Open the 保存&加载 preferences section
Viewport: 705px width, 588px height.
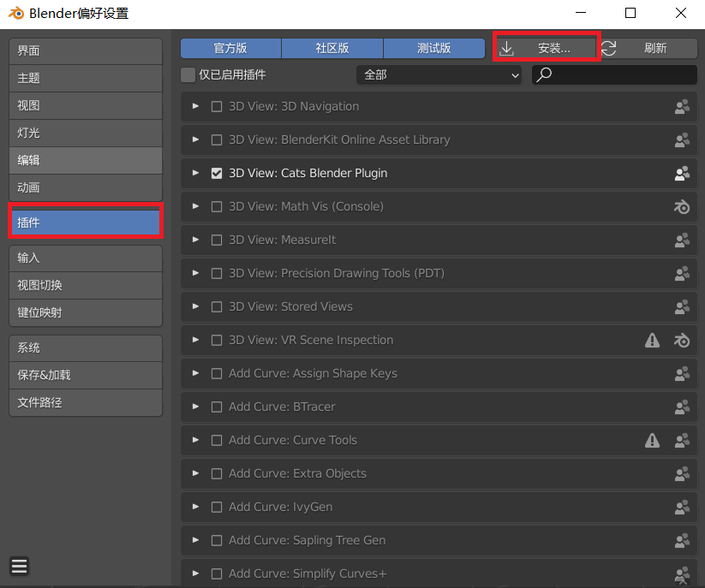(x=86, y=375)
